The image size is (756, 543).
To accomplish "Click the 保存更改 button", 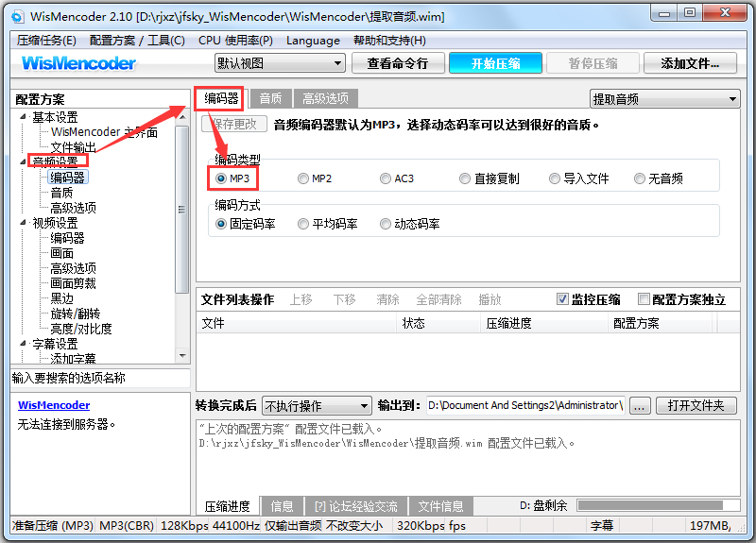I will [x=234, y=125].
